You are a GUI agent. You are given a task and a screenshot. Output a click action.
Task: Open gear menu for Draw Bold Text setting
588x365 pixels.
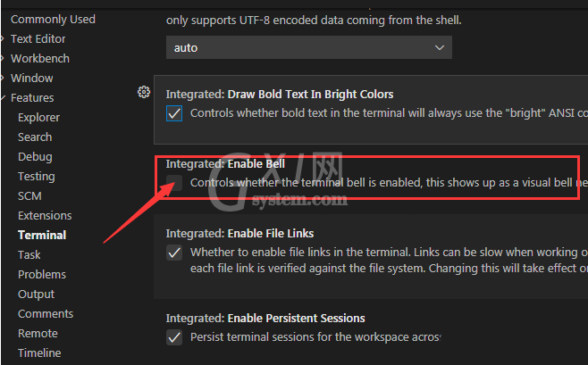[x=144, y=92]
